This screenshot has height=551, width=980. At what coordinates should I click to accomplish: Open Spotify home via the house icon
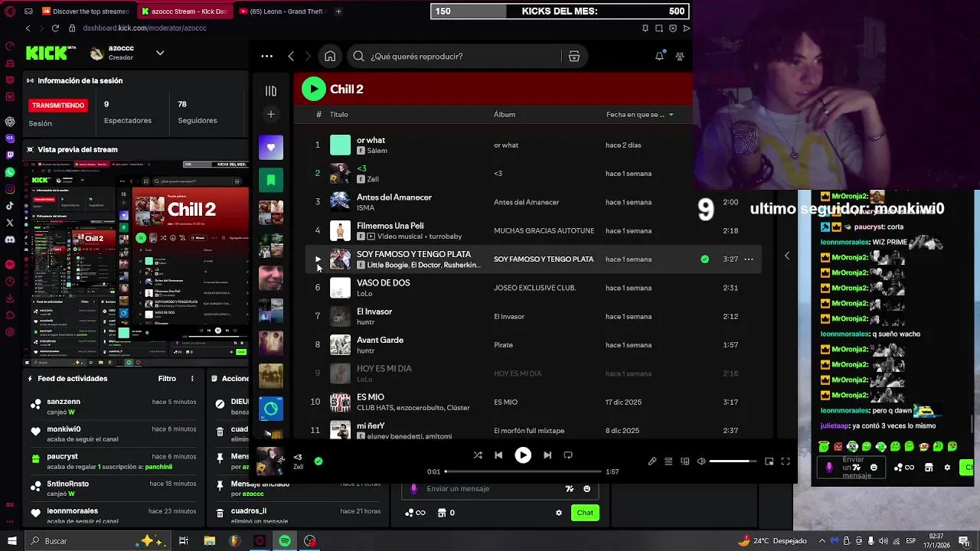(330, 56)
